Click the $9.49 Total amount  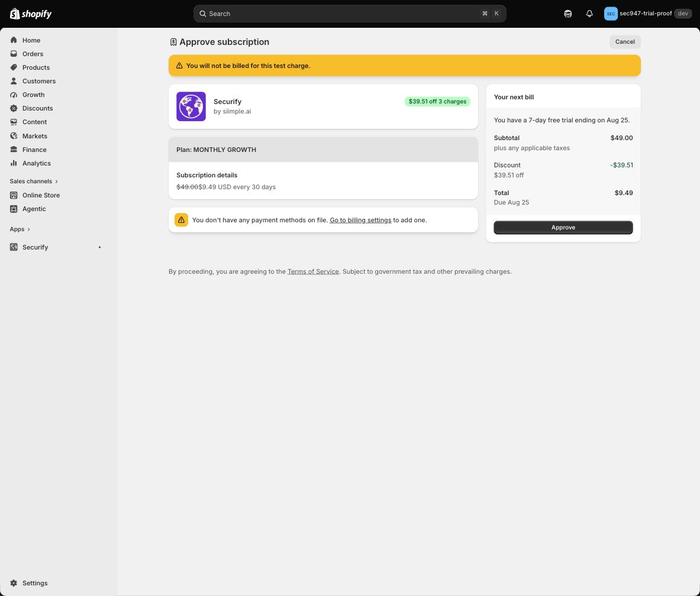[x=623, y=193]
